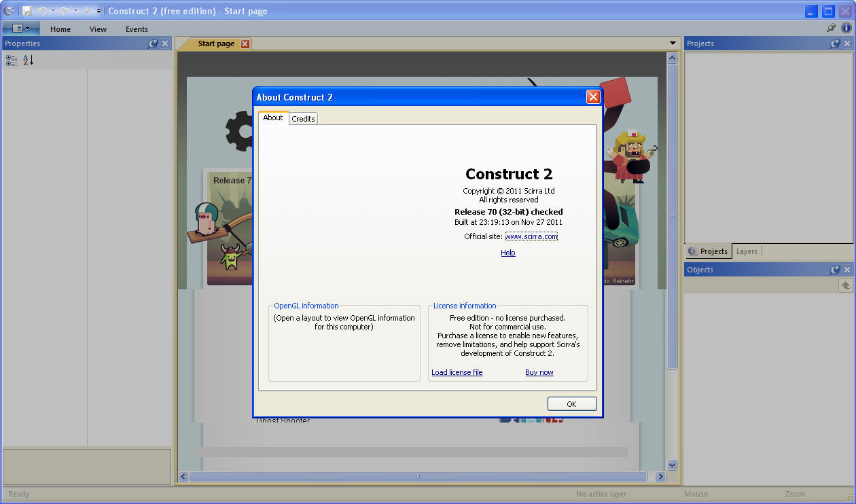This screenshot has width=856, height=504.
Task: Click the Undo arrow in quick access toolbar
Action: coord(43,11)
